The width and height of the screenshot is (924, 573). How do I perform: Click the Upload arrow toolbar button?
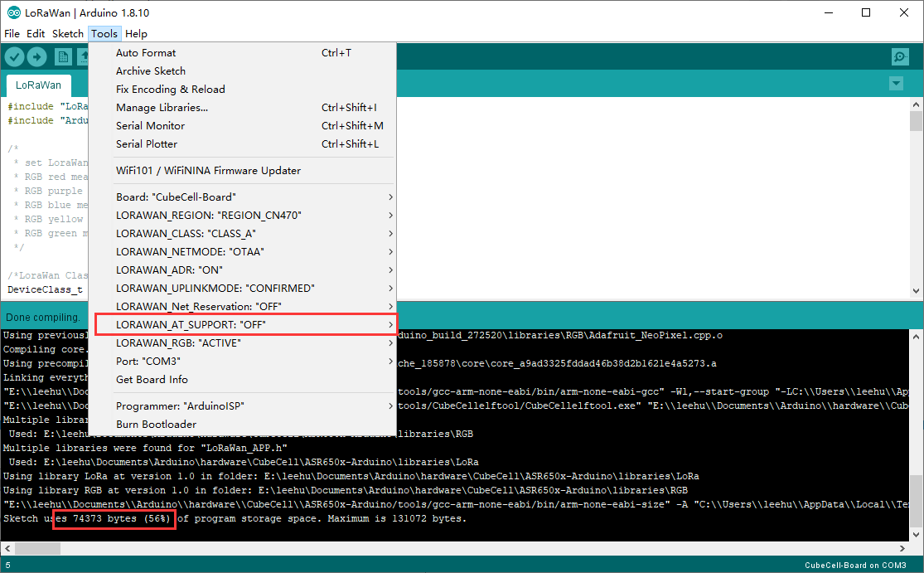pyautogui.click(x=36, y=56)
